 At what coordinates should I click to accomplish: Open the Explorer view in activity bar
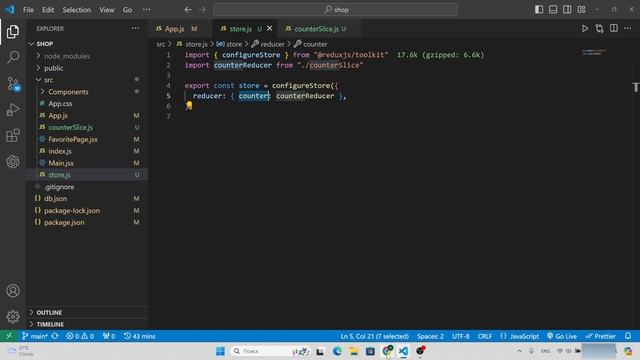tap(13, 31)
